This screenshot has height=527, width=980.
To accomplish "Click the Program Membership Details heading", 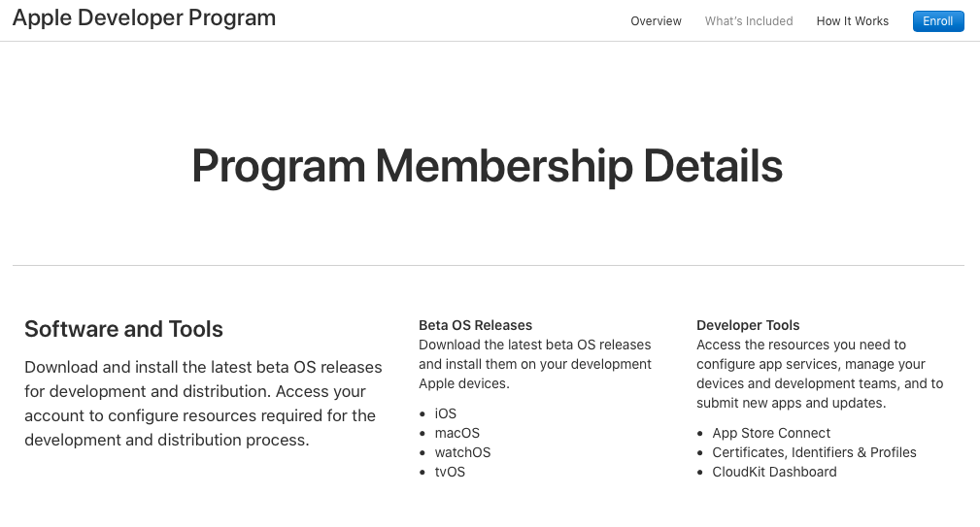I will [487, 166].
